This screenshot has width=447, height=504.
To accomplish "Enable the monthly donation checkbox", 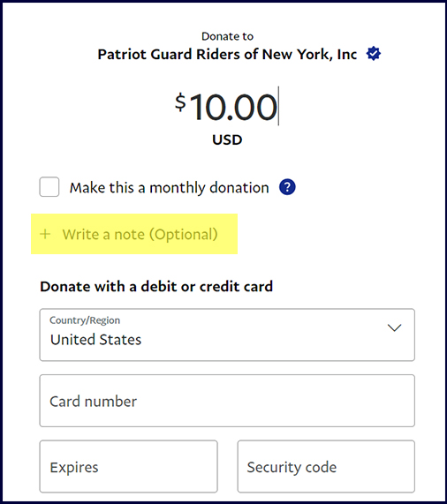I will pos(49,187).
